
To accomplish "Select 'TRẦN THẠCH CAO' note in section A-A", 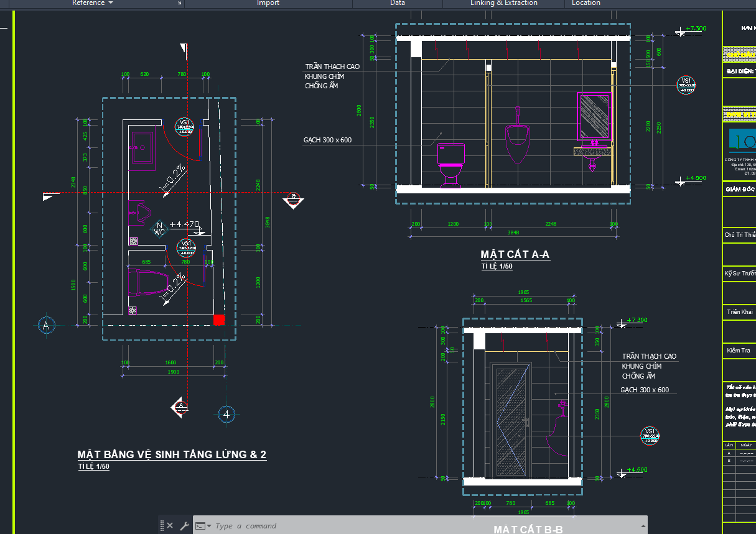I will (x=332, y=67).
